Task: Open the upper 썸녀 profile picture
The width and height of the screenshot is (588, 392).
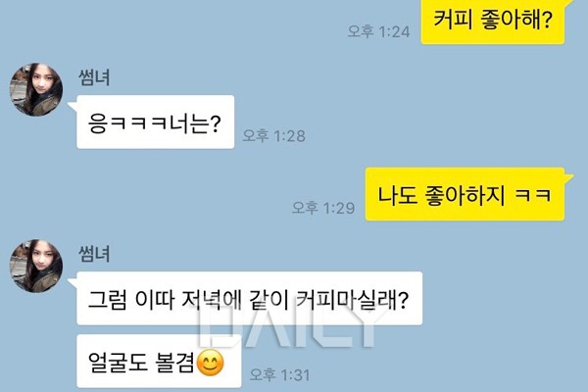Action: (x=36, y=89)
